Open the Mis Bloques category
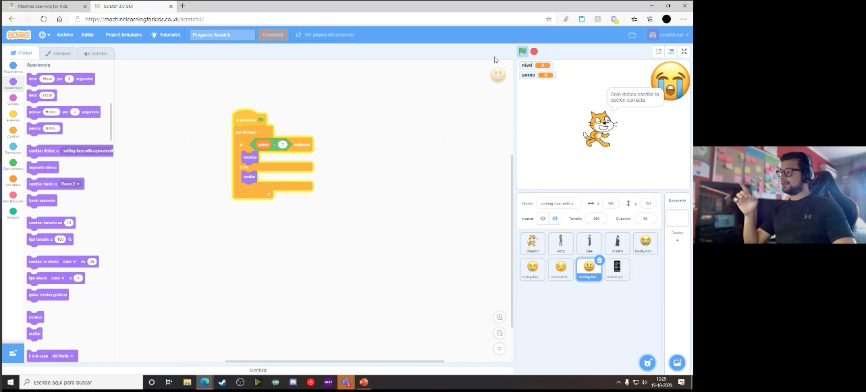This screenshot has width=866, height=392. [x=13, y=198]
